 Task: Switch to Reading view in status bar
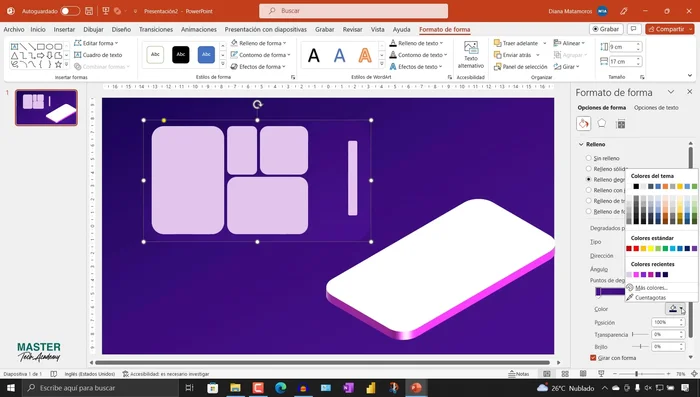tap(583, 374)
